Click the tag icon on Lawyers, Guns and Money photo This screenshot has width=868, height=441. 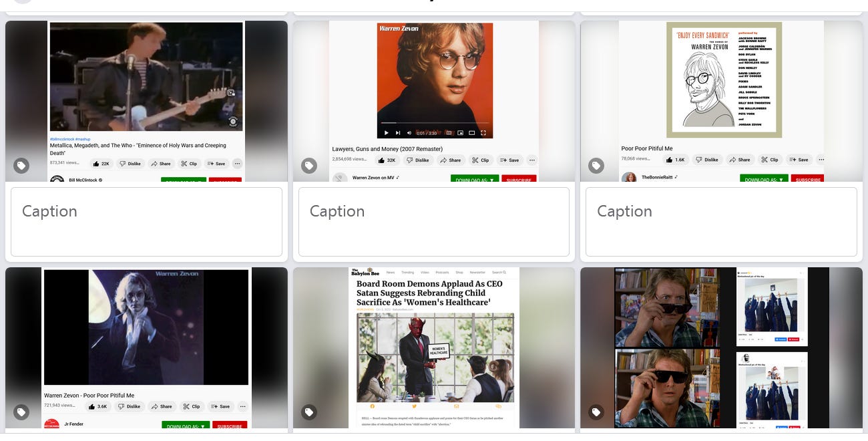pyautogui.click(x=309, y=166)
